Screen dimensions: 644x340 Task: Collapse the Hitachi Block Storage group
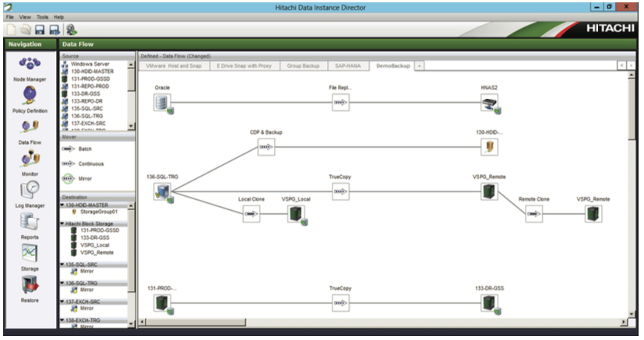62,223
